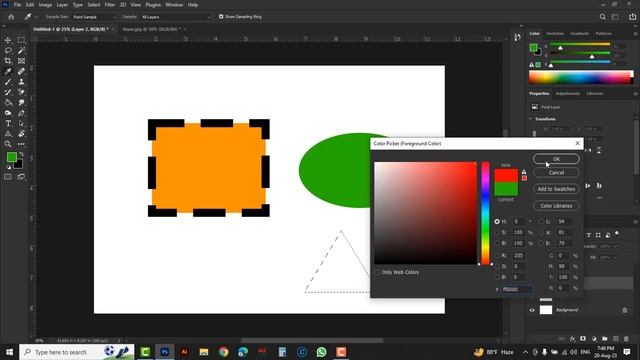640x360 pixels.
Task: Swap foreground and background colors
Action: [x=21, y=154]
